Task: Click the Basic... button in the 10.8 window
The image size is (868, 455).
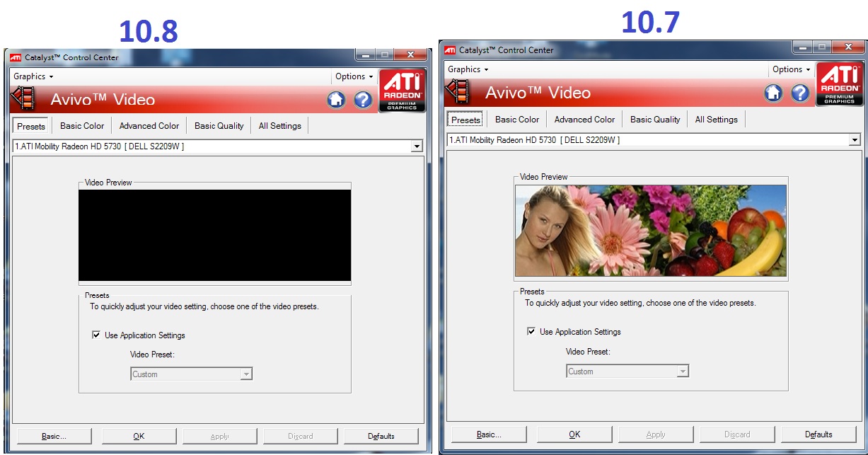Action: 54,436
